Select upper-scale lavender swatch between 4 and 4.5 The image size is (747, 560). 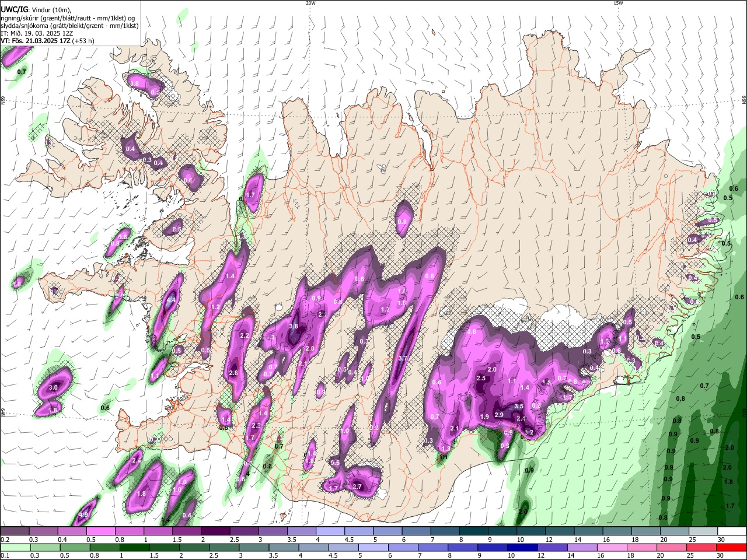330,531
